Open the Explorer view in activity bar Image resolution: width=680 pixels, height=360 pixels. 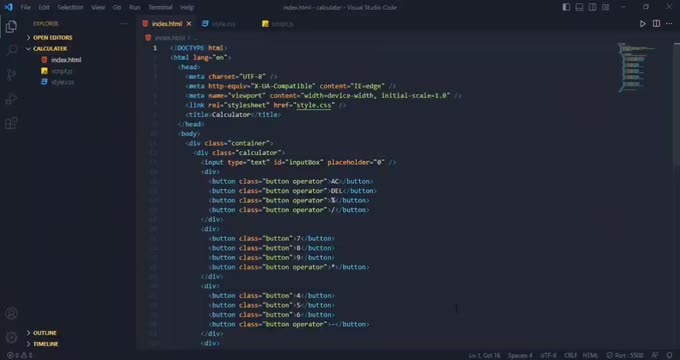click(x=11, y=26)
